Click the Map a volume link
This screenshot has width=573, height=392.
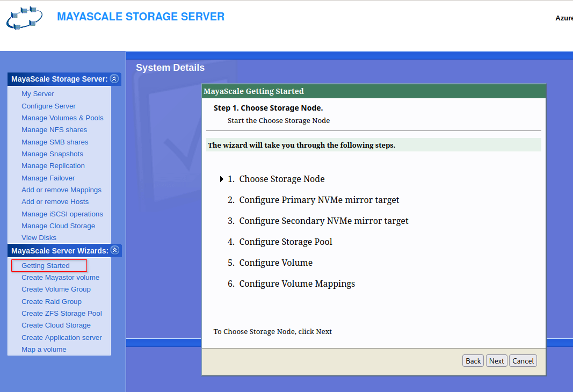pos(44,350)
